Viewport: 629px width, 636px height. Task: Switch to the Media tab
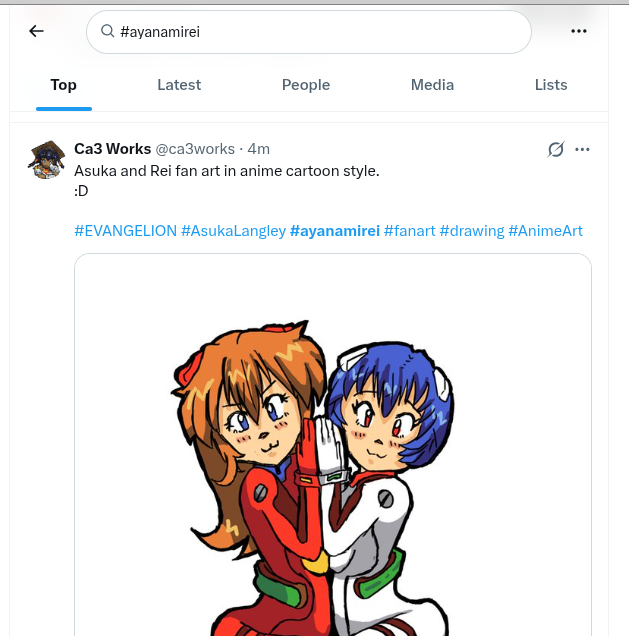432,85
